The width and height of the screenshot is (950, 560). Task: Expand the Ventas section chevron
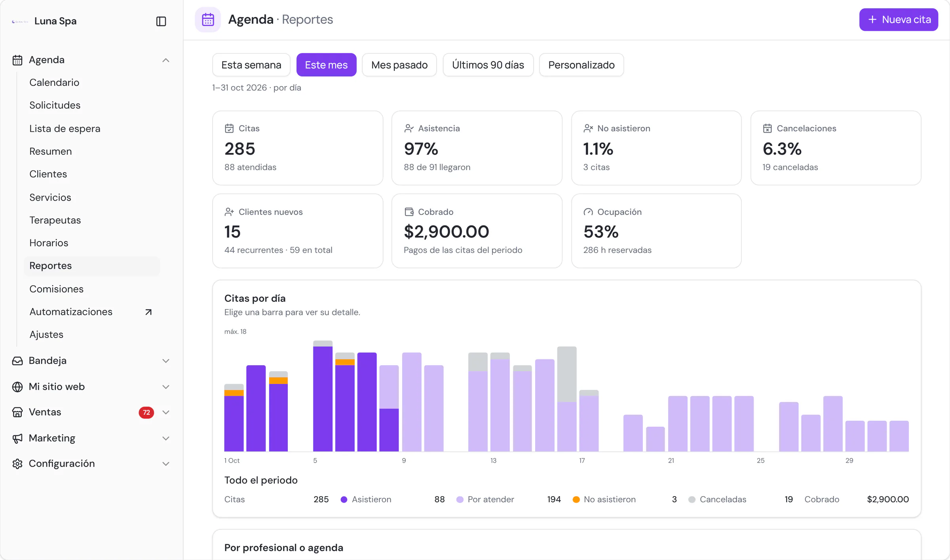[x=166, y=412]
